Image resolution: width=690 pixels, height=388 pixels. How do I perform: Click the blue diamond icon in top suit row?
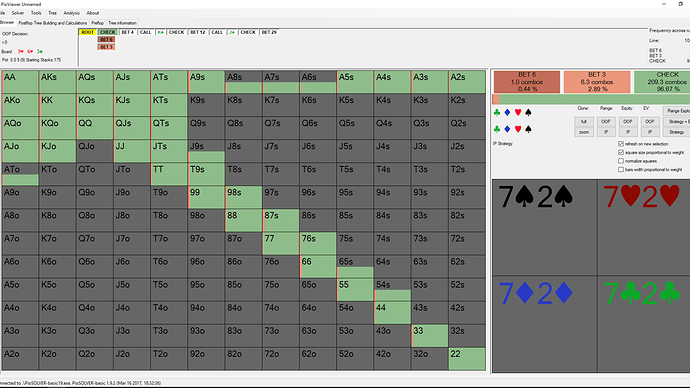click(507, 113)
